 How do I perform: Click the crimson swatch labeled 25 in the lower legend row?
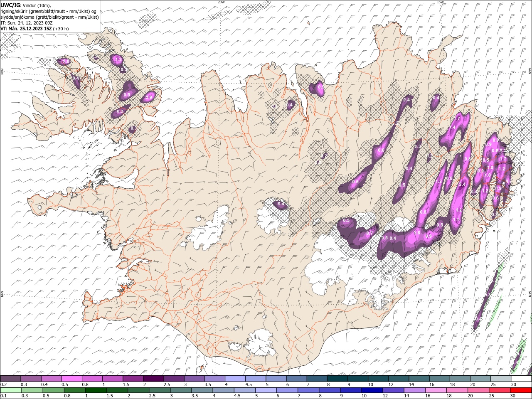(x=500, y=390)
